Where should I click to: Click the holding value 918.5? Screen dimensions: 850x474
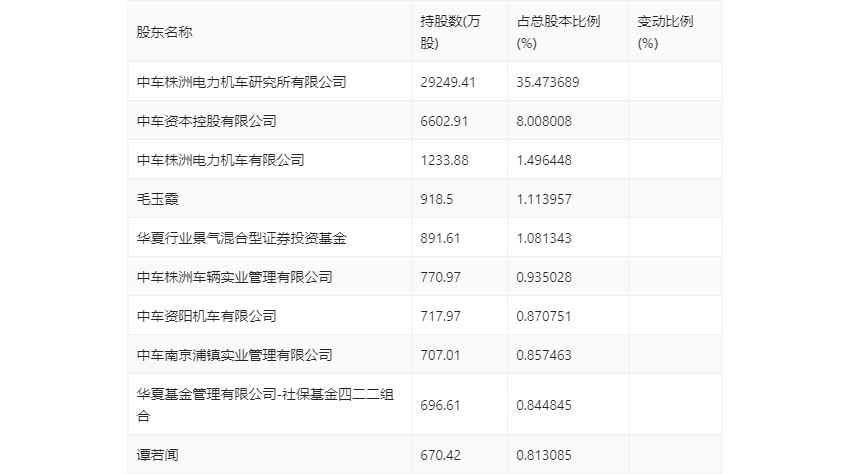click(436, 199)
